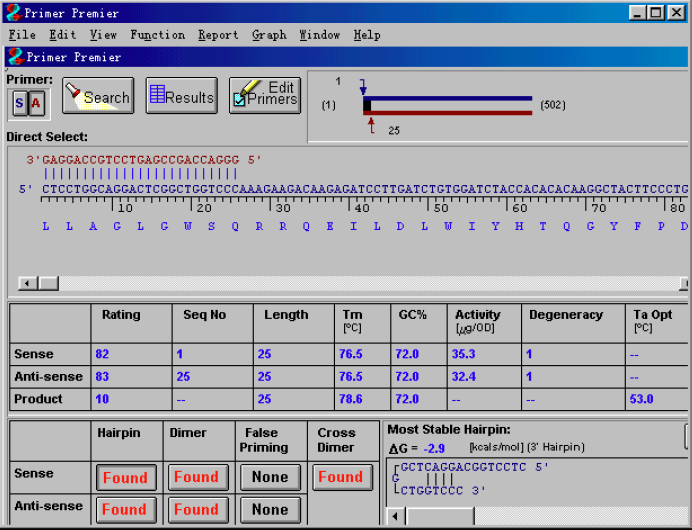
Task: Select the Anti-sense (A) primer toggle
Action: click(x=37, y=103)
